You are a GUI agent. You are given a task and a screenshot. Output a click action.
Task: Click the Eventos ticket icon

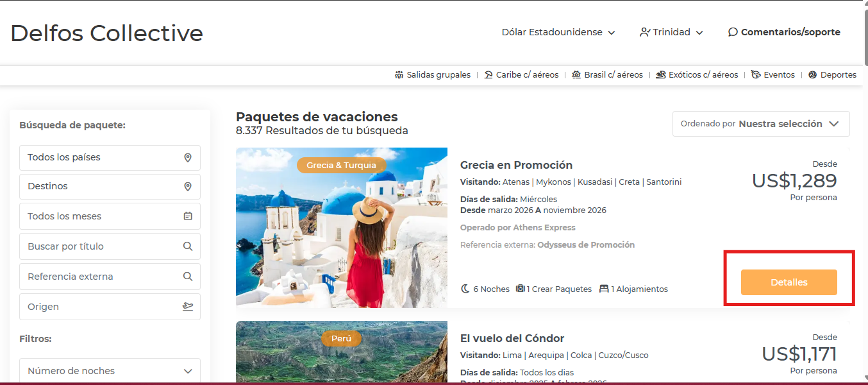(756, 75)
